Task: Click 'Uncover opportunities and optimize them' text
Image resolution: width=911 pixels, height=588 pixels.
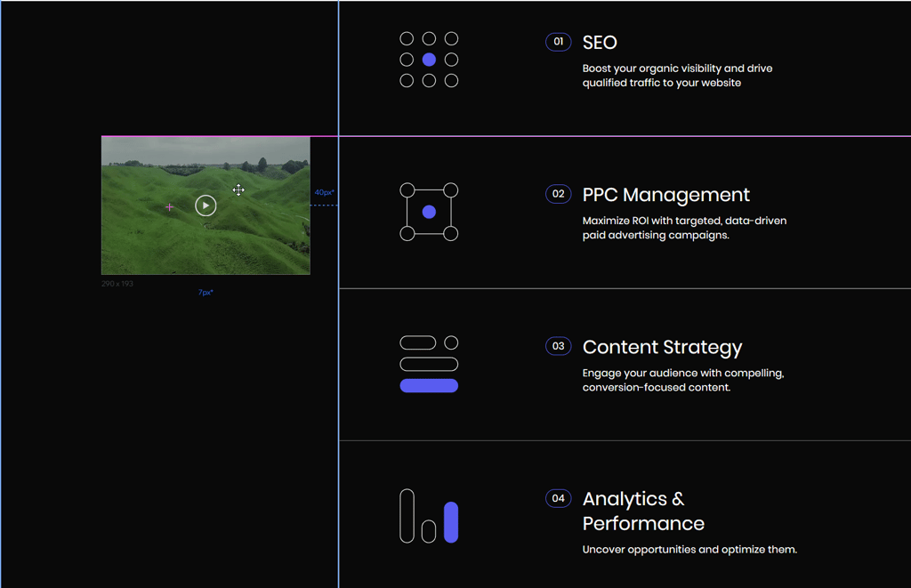Action: coord(689,550)
